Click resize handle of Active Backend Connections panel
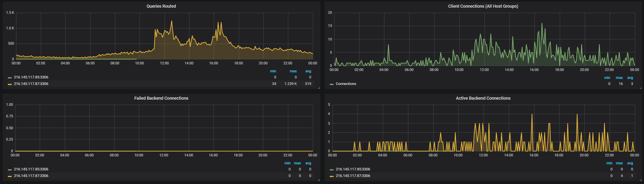Viewport: 644px width, 184px height. (x=640, y=180)
